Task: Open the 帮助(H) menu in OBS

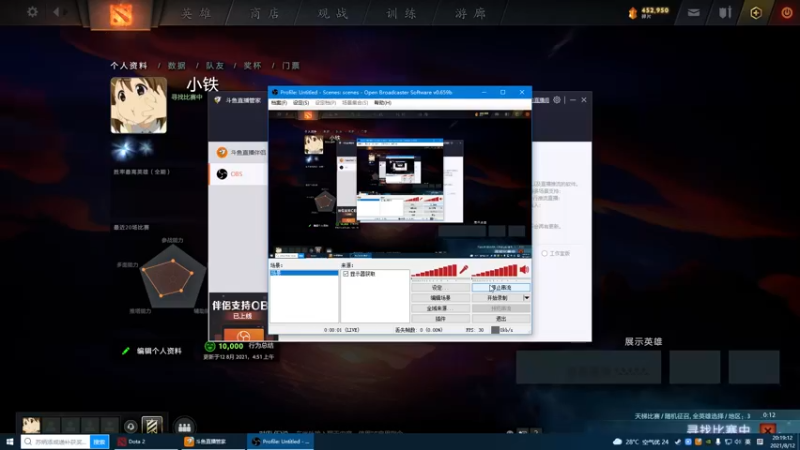Action: [383, 103]
